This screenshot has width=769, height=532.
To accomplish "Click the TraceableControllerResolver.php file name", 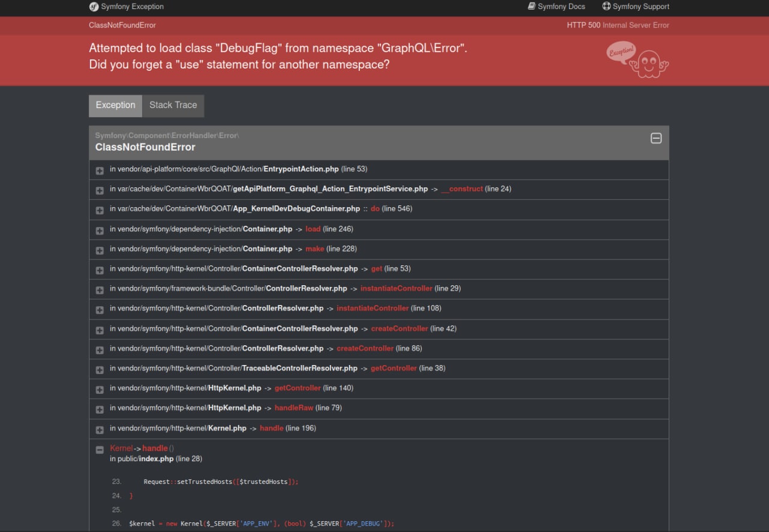I will [300, 368].
